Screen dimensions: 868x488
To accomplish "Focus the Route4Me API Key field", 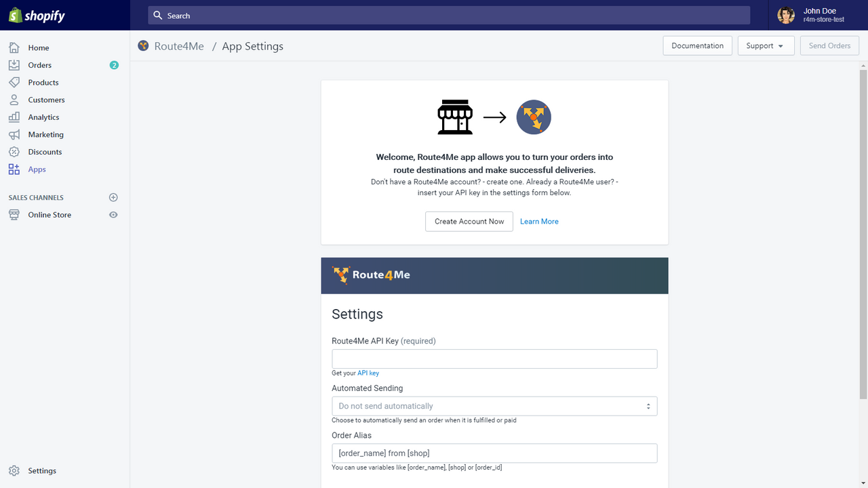I will pos(494,359).
